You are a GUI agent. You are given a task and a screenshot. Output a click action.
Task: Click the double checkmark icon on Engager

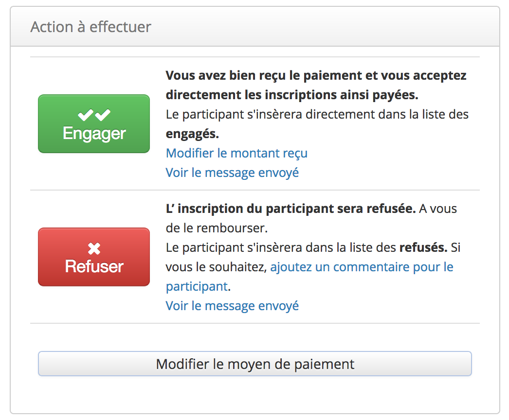tap(94, 115)
